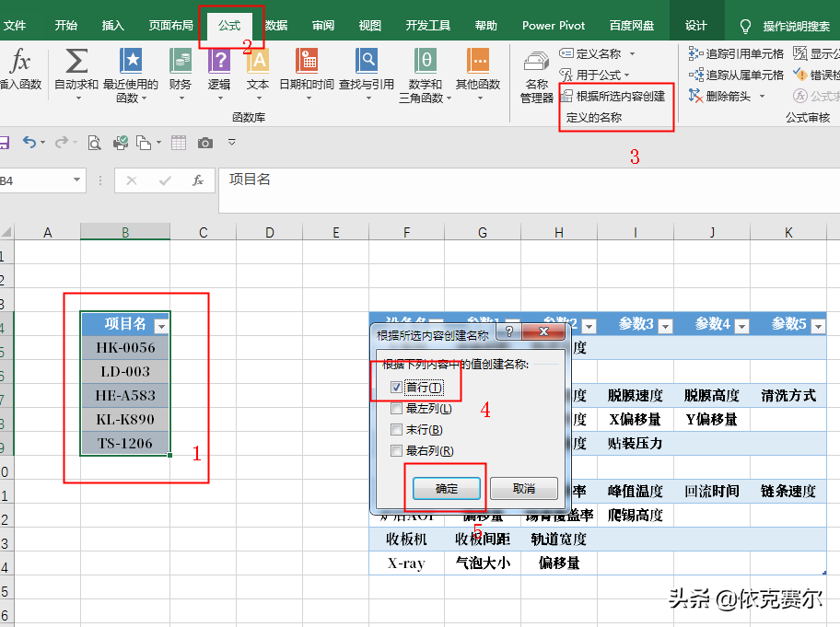This screenshot has width=840, height=627.
Task: Open the 财务 functions dropdown arrow
Action: (x=181, y=98)
